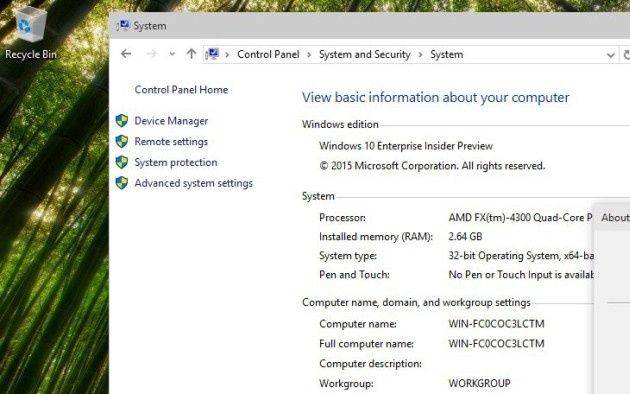Click the 'Processor:' label
The image size is (630, 394).
pyautogui.click(x=342, y=218)
